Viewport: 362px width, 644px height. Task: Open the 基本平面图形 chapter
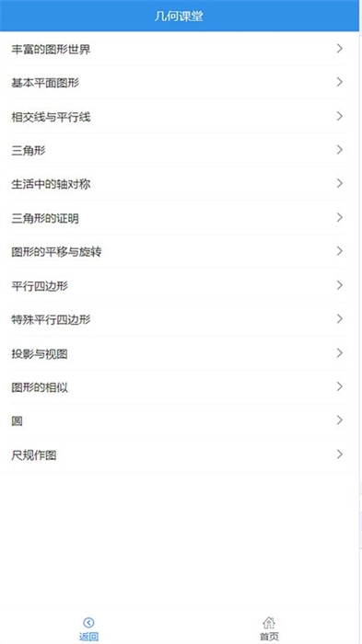tap(179, 83)
